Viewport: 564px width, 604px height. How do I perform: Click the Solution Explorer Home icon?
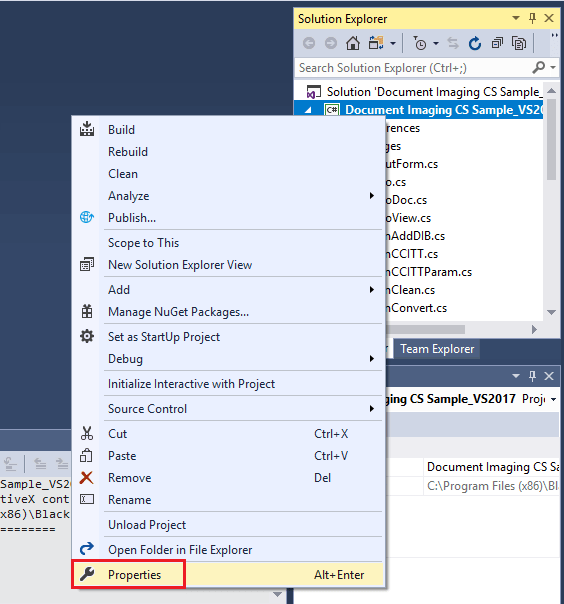(x=352, y=43)
